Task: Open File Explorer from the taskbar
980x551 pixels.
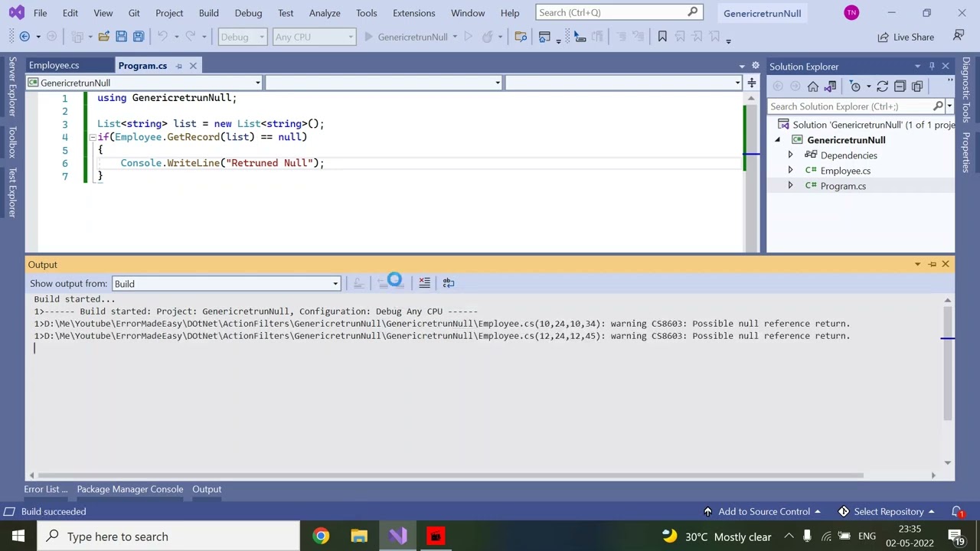Action: (x=359, y=536)
